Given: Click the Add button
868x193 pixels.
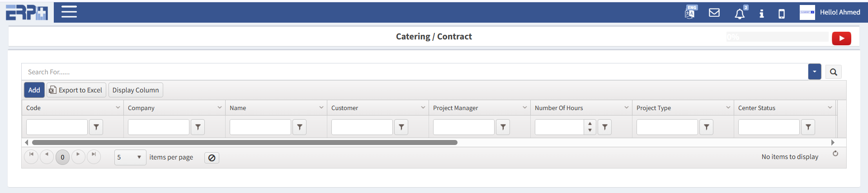Looking at the screenshot, I should tap(34, 90).
